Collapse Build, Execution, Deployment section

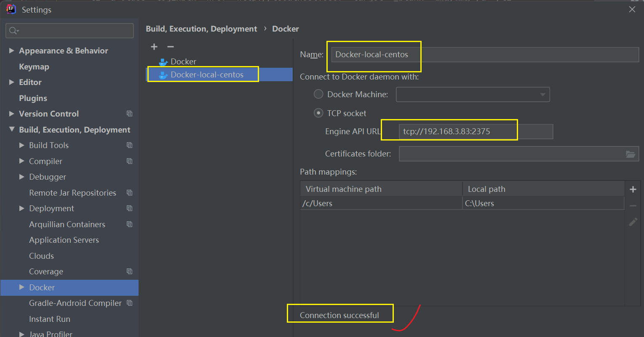tap(12, 130)
